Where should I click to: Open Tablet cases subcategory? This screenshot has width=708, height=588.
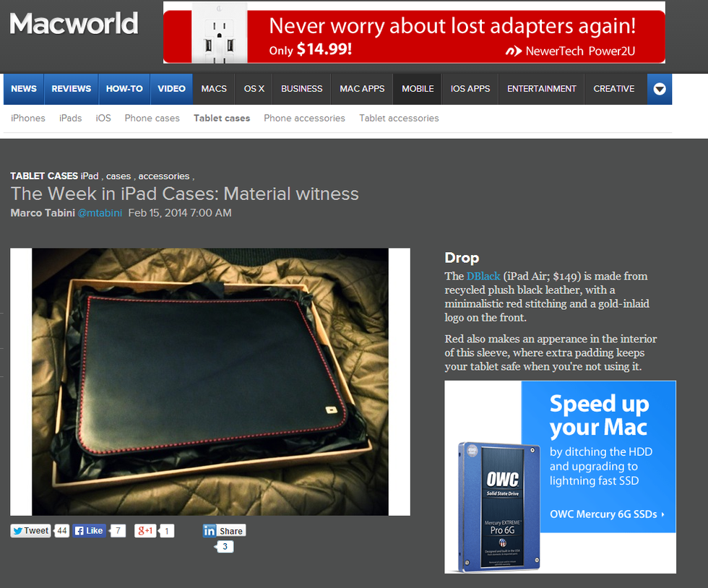(222, 118)
